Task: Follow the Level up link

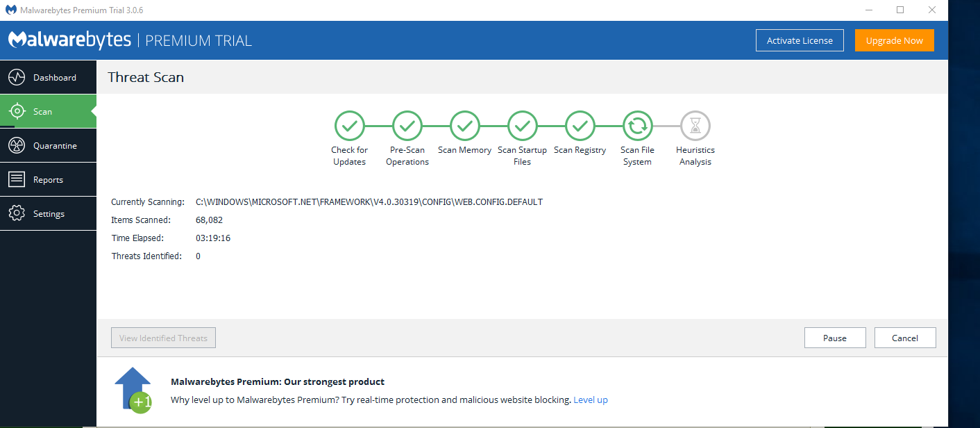Action: pos(591,400)
